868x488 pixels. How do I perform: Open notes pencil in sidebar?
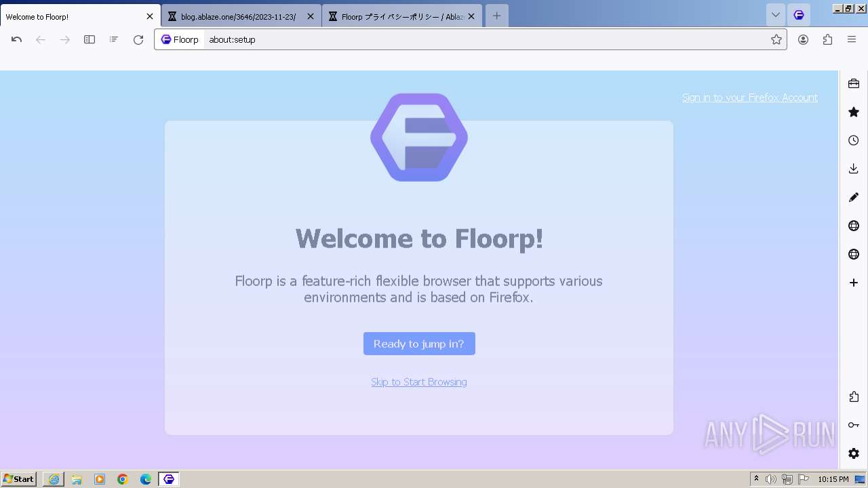854,197
